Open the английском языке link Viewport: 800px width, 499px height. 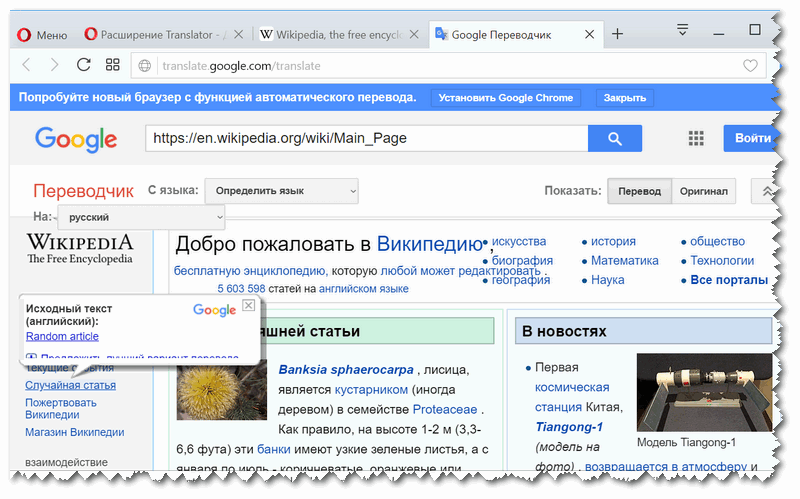point(364,289)
